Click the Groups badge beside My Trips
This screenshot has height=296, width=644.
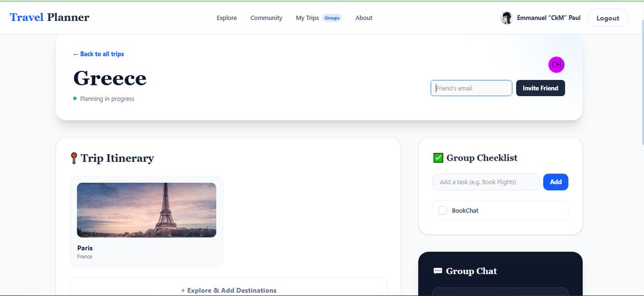click(332, 18)
